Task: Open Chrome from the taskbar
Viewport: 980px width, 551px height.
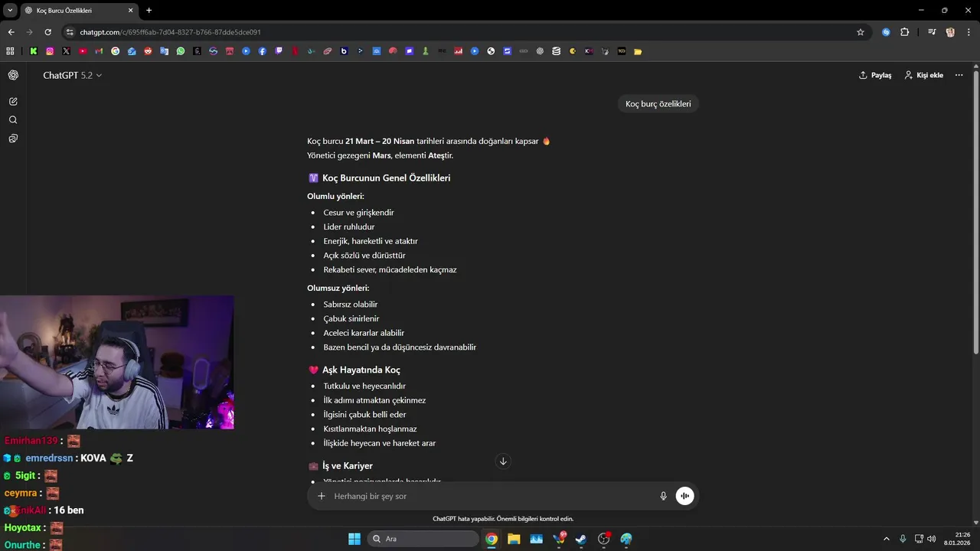Action: coord(492,539)
